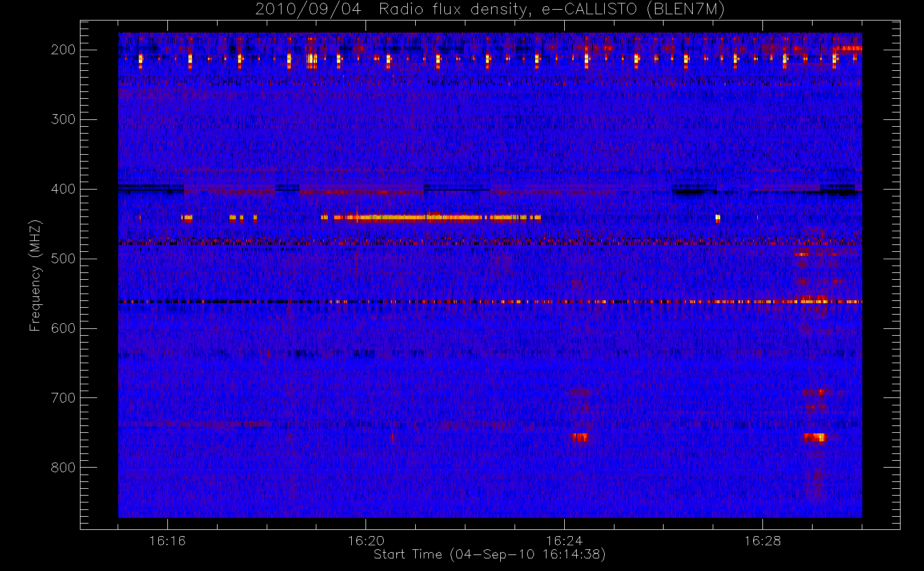This screenshot has width=924, height=571.
Task: Click the '600' frequency tick label
Action: 63,328
